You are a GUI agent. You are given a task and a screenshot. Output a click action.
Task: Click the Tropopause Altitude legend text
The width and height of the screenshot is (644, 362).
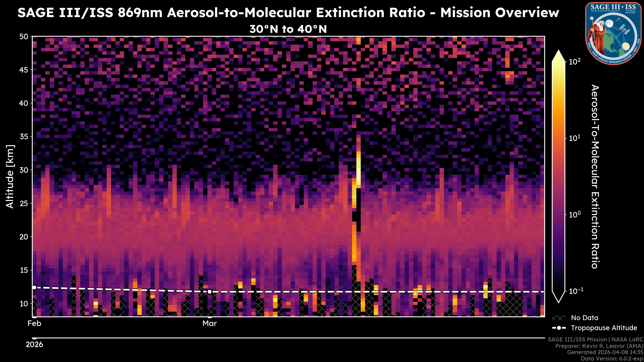(x=604, y=328)
